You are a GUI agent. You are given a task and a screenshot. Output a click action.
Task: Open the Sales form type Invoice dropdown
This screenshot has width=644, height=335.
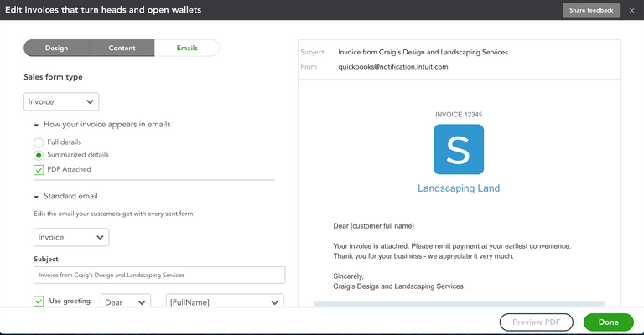coord(61,102)
